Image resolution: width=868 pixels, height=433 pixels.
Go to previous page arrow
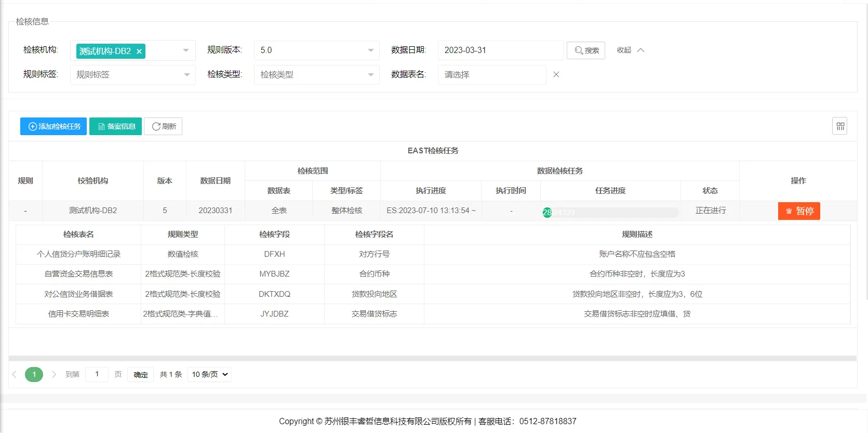point(15,374)
